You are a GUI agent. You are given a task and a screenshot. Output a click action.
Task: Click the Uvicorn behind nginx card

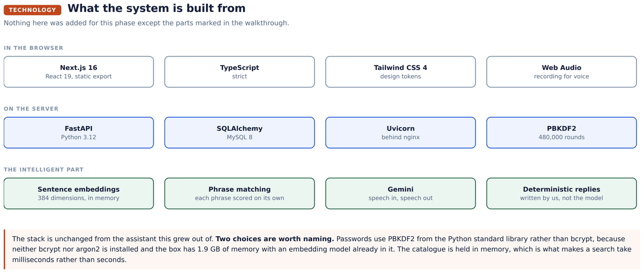coord(401,133)
